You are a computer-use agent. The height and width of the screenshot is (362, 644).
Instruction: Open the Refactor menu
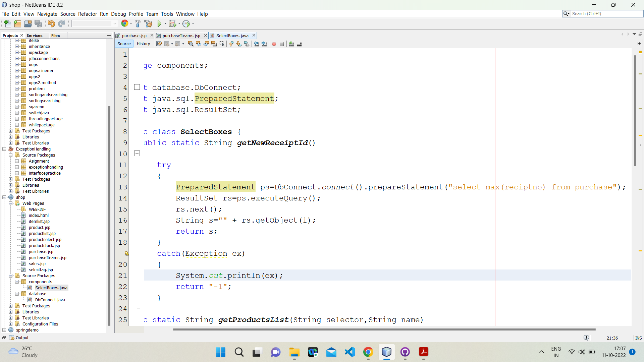[88, 14]
